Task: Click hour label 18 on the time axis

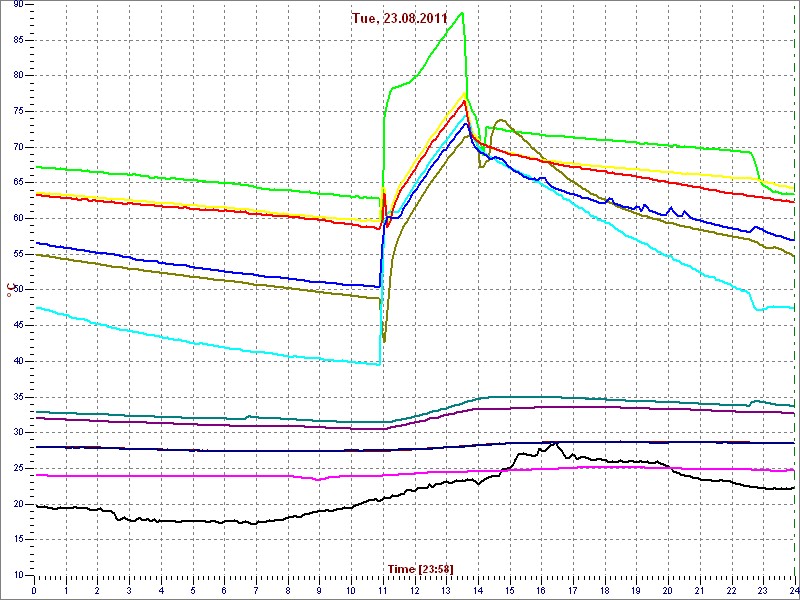Action: (604, 591)
